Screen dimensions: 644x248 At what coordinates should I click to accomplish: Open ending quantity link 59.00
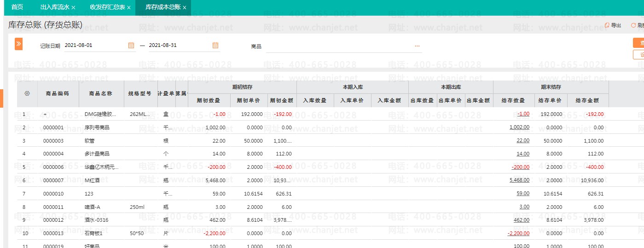click(523, 193)
